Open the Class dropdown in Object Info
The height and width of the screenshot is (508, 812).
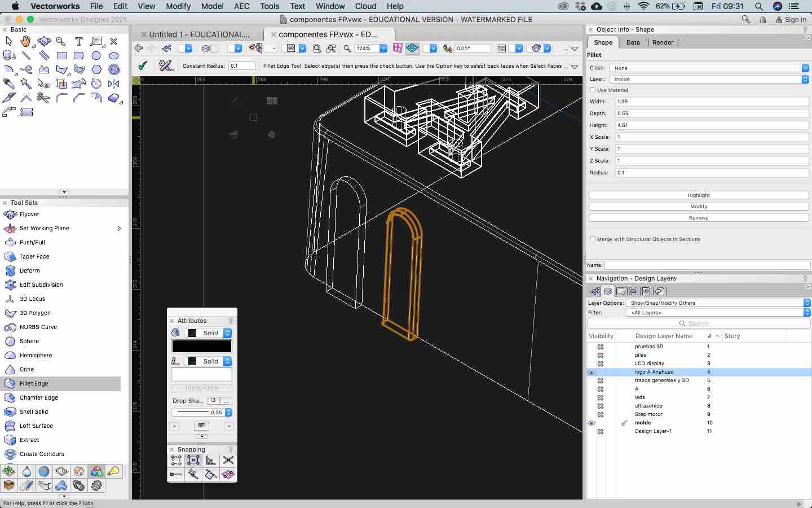(709, 68)
